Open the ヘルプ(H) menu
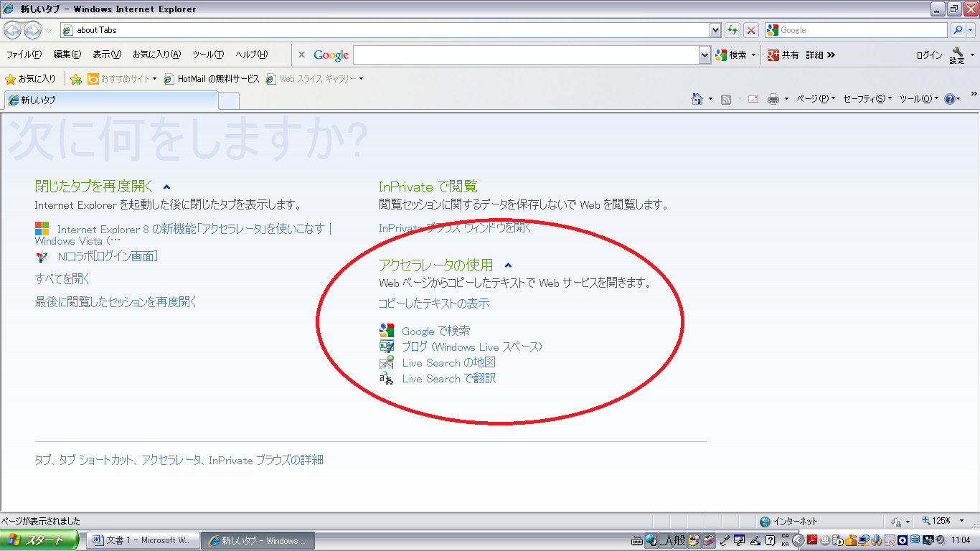Viewport: 980px width, 551px height. pos(252,55)
